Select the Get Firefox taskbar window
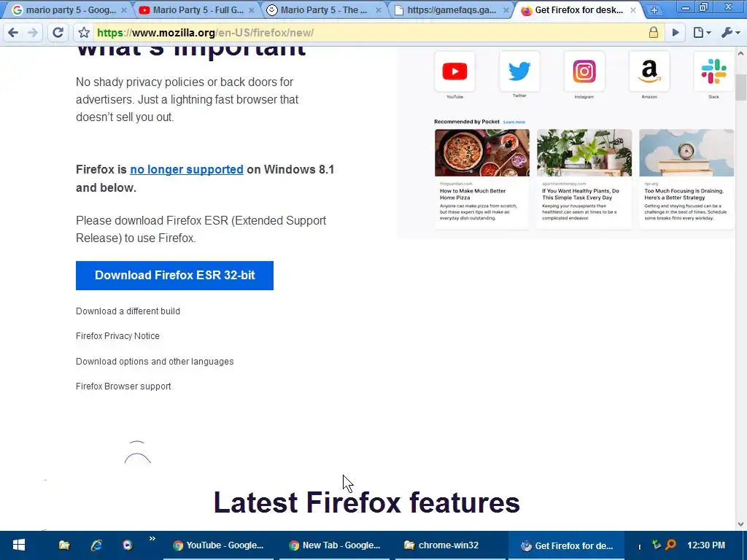Screen dimensions: 747x560 [566, 545]
